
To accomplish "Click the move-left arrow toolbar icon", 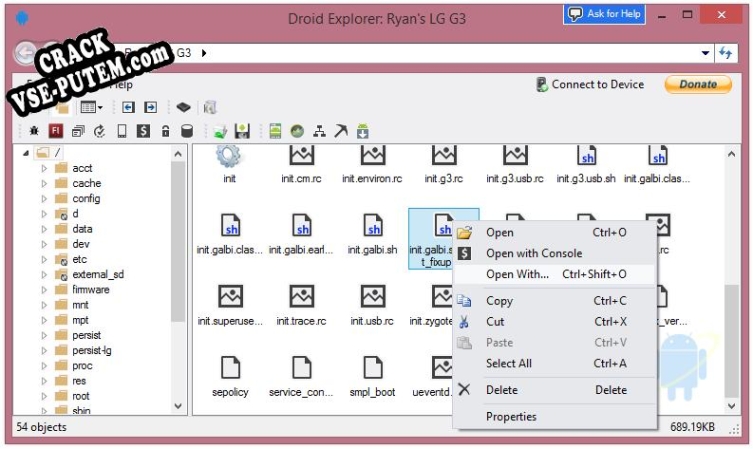I will tap(128, 107).
